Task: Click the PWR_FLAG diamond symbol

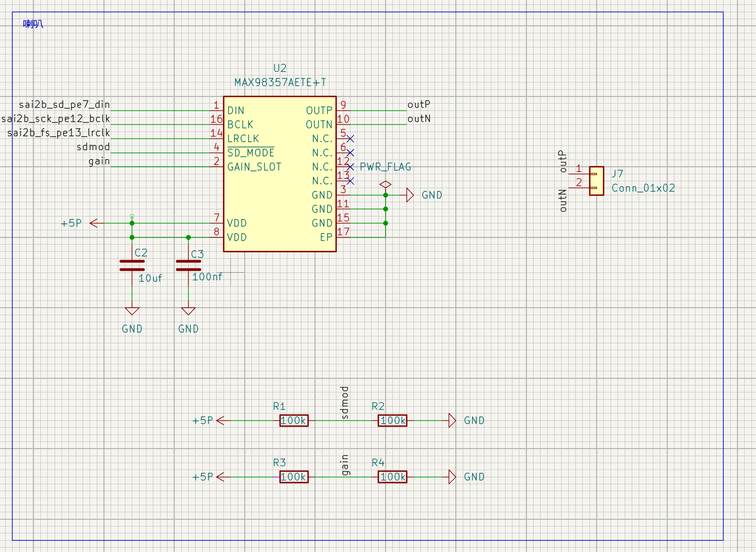Action: point(385,185)
